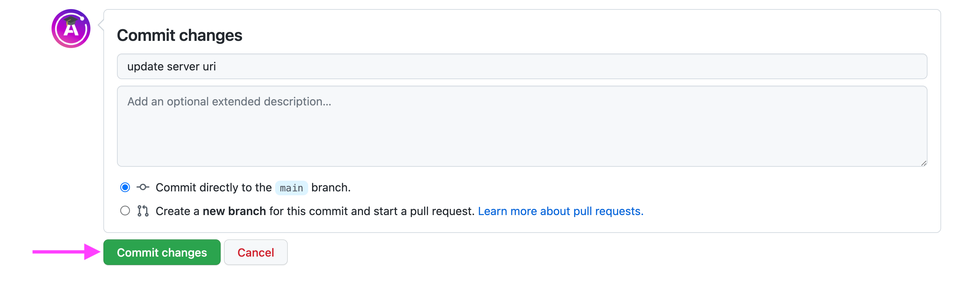
Task: Click the 'Commit directly to the' label text
Action: click(x=214, y=187)
